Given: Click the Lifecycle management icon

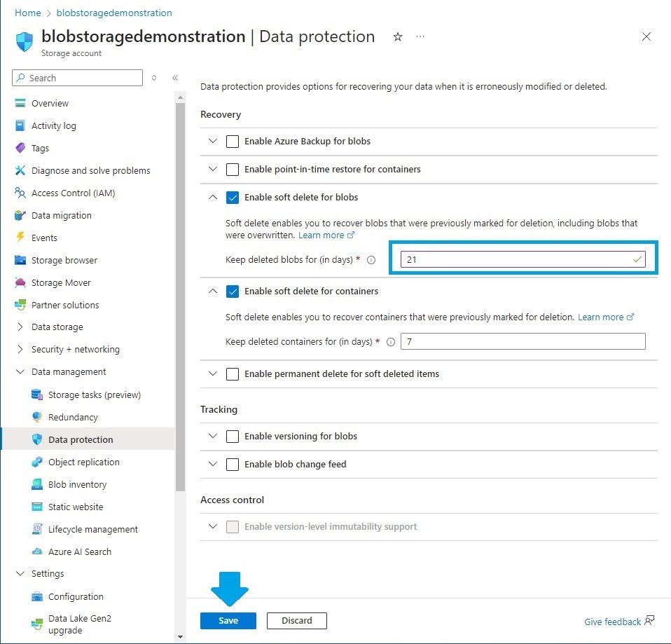Looking at the screenshot, I should point(37,529).
